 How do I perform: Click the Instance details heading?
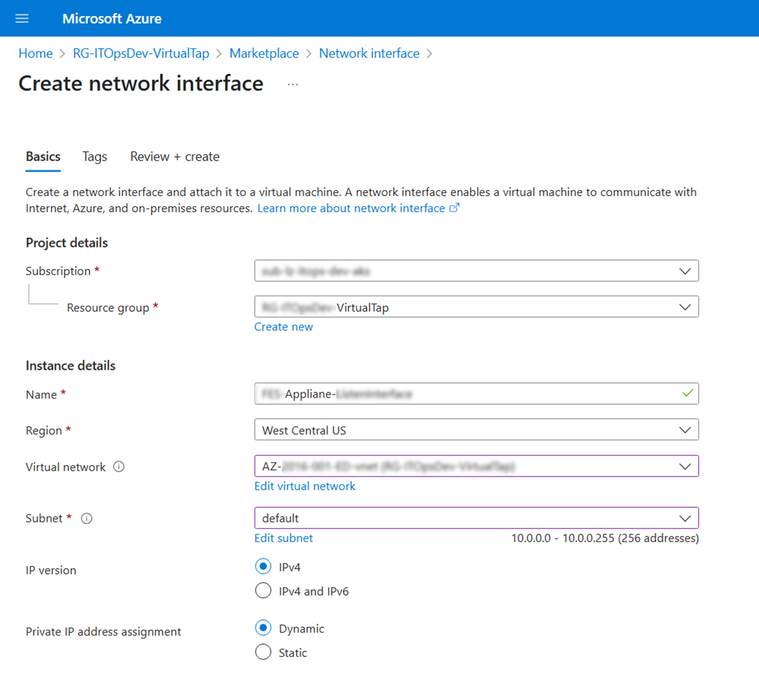[71, 366]
